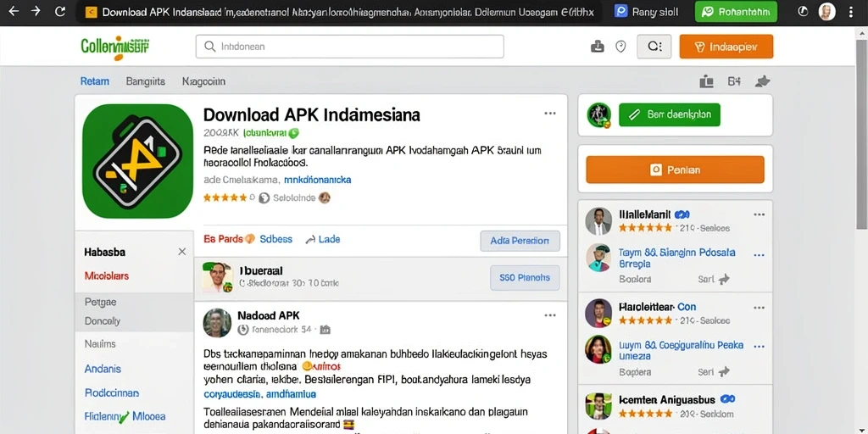Open three-dot menu of 'Nadoad APK' post
Image resolution: width=868 pixels, height=434 pixels.
click(549, 315)
